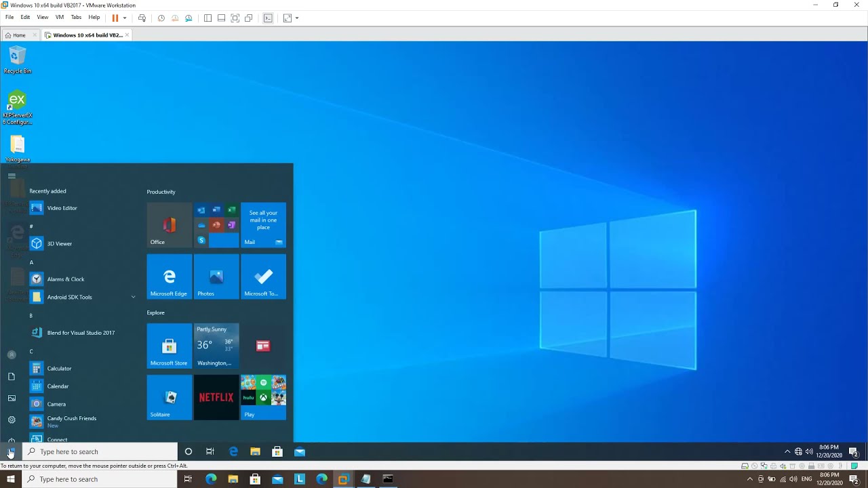Open the Tabs menu
This screenshot has height=488, width=868.
pos(77,18)
